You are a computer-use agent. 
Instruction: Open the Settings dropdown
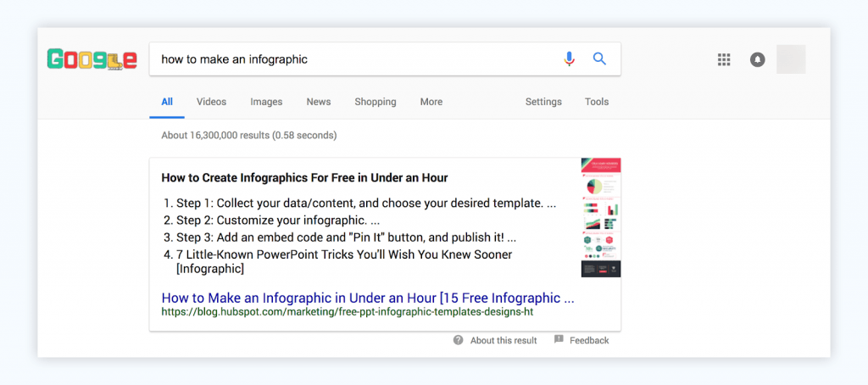point(543,102)
